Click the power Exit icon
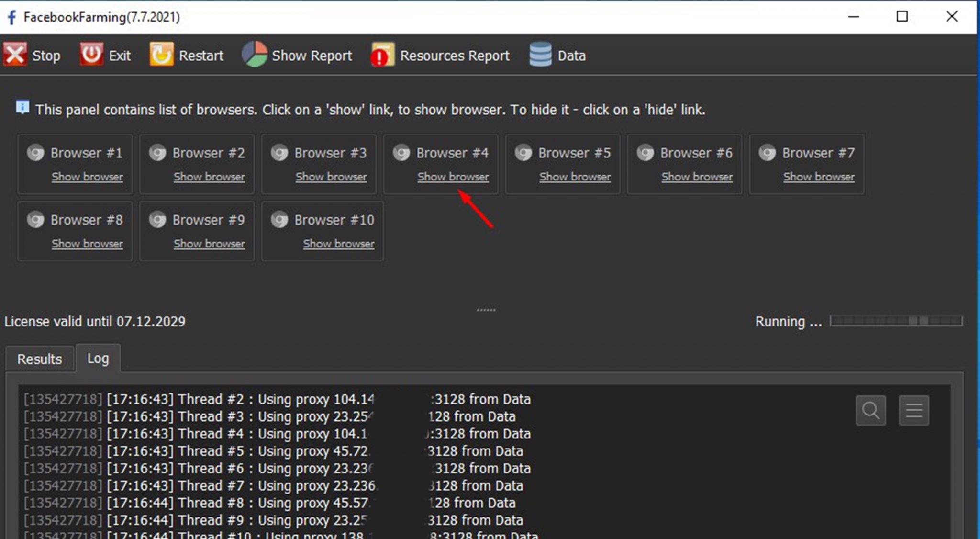 [x=91, y=54]
